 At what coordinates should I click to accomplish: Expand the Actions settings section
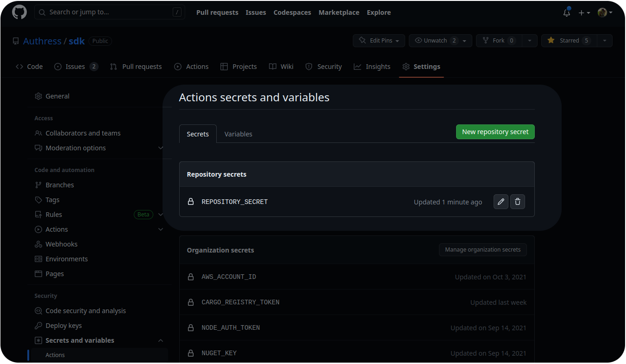(x=161, y=229)
